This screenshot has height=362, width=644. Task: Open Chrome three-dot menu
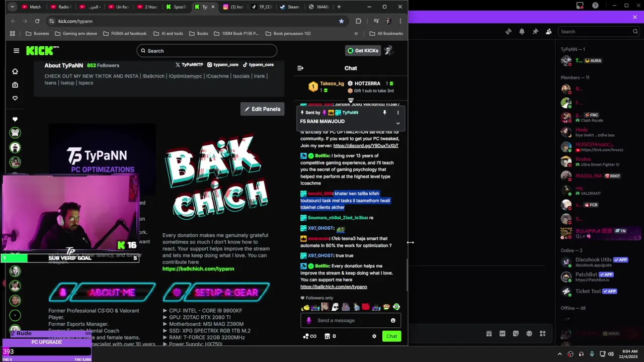(400, 21)
